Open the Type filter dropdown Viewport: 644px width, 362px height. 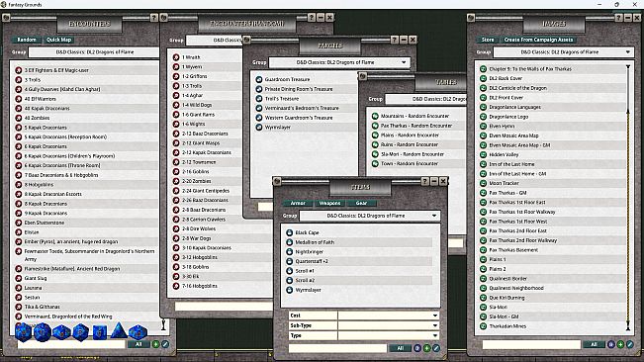(x=435, y=335)
